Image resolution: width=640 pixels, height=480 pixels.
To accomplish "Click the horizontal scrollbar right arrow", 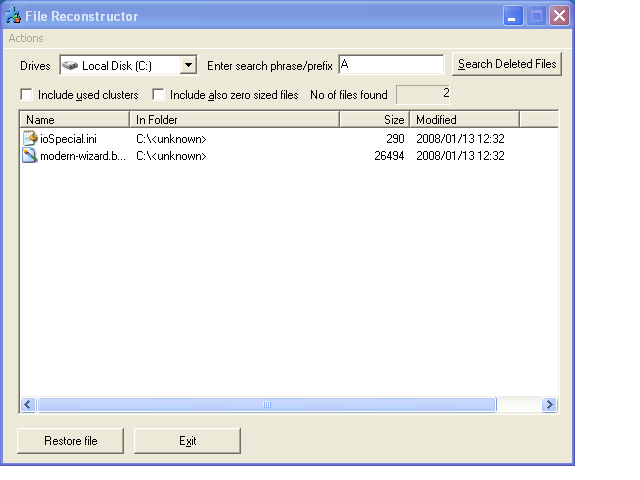I will [x=549, y=404].
